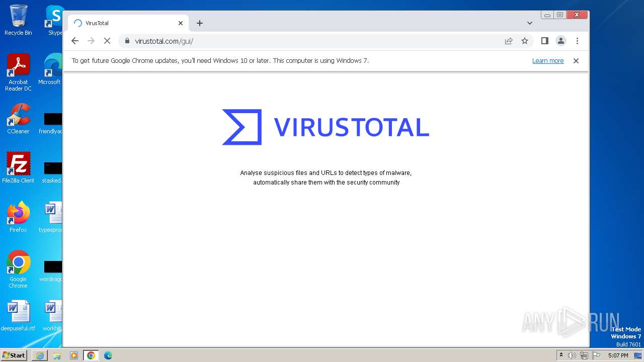Screen dimensions: 644x362
Task: Click the show desktop button
Action: (638, 355)
